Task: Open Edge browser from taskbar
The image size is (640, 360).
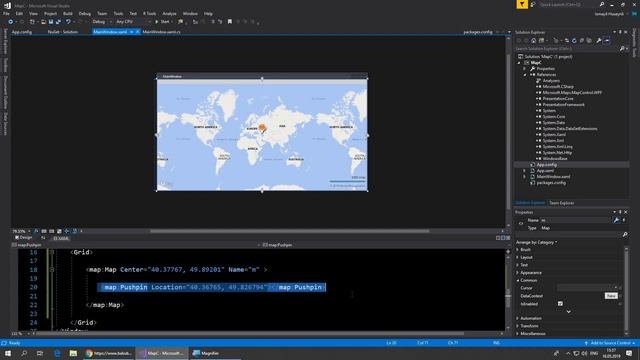Action: [x=57, y=353]
